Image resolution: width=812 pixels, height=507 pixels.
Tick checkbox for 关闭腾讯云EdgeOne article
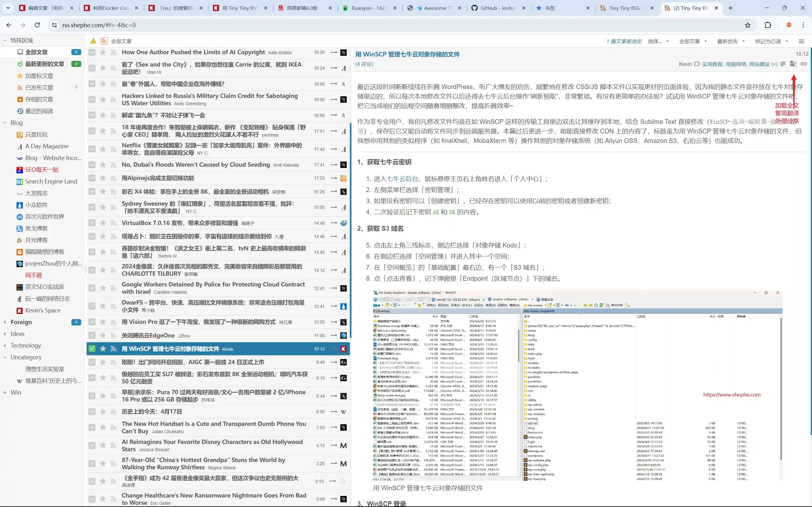click(x=92, y=335)
